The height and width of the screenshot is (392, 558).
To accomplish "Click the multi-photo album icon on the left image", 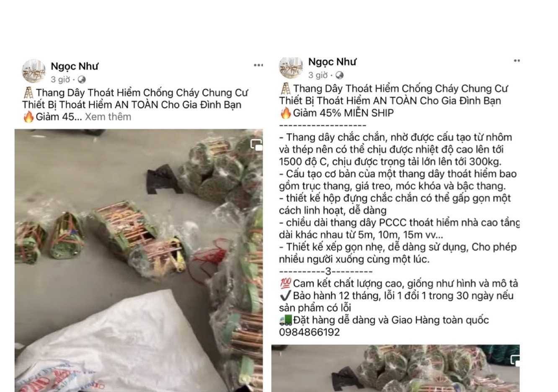I will pyautogui.click(x=256, y=145).
